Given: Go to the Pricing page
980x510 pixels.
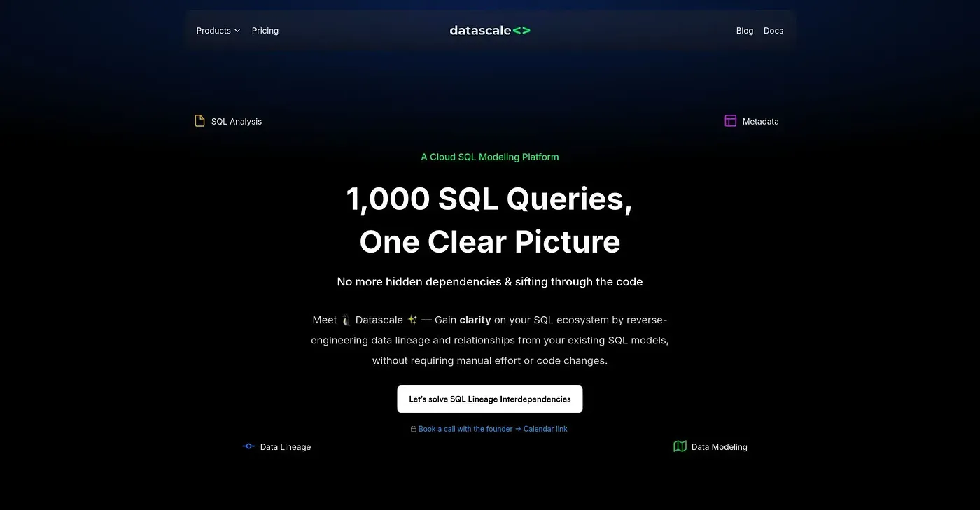Looking at the screenshot, I should click(x=265, y=31).
